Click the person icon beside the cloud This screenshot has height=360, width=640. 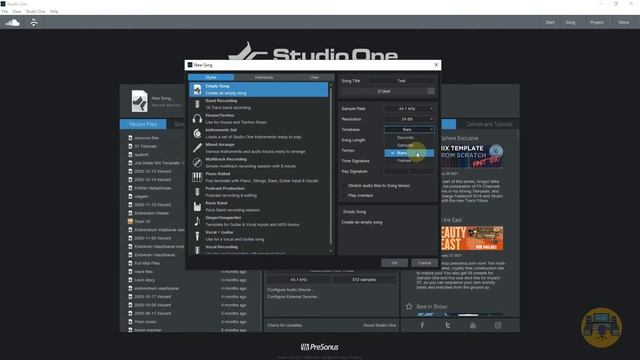point(34,22)
